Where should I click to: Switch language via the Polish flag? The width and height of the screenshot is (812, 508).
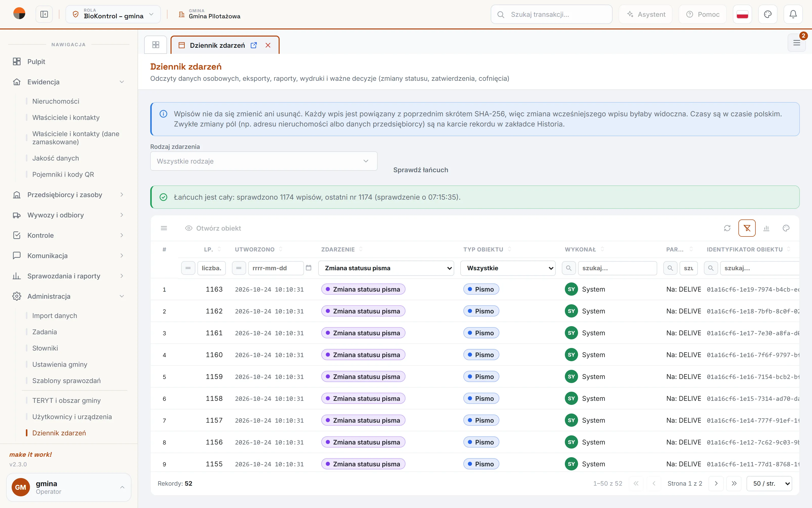(742, 14)
